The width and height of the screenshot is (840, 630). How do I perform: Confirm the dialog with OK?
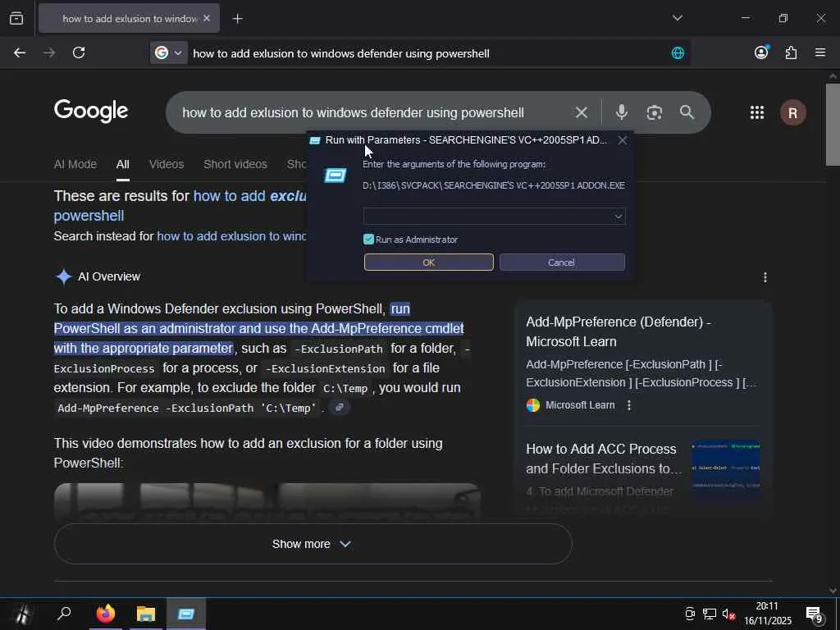point(428,262)
